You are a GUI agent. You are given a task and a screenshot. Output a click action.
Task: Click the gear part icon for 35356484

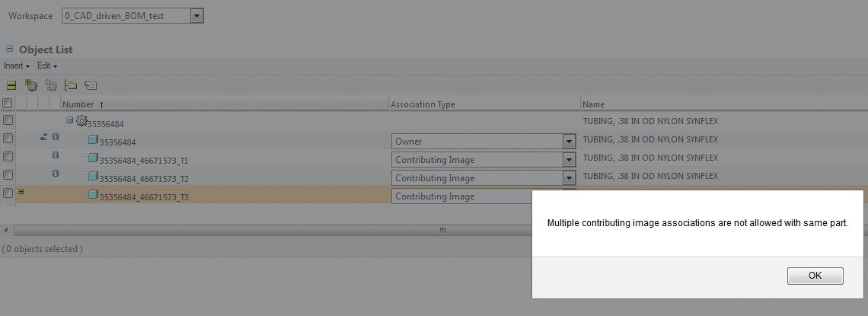click(x=82, y=120)
